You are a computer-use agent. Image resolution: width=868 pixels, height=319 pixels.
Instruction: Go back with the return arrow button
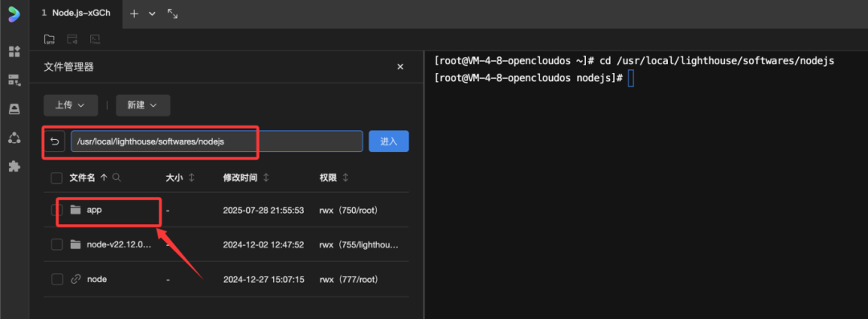pos(55,141)
